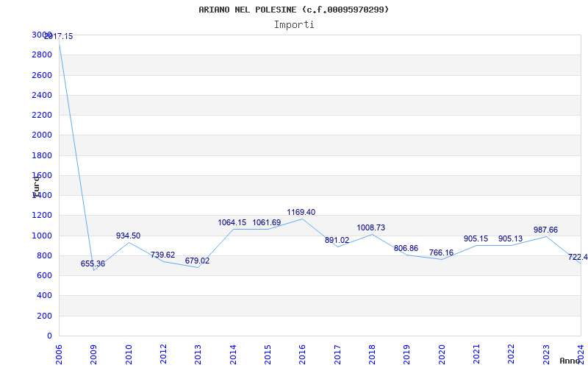Click the y-axis value 2000

(x=42, y=135)
